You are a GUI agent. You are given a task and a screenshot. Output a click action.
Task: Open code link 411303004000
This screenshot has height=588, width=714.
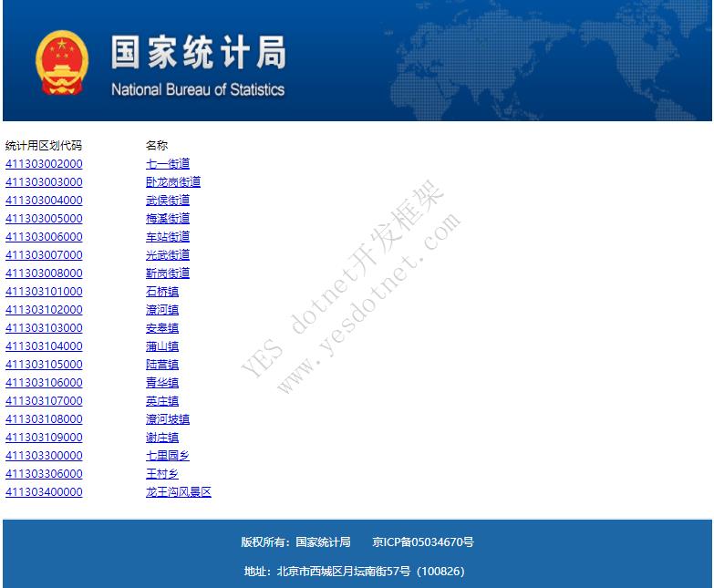point(44,201)
